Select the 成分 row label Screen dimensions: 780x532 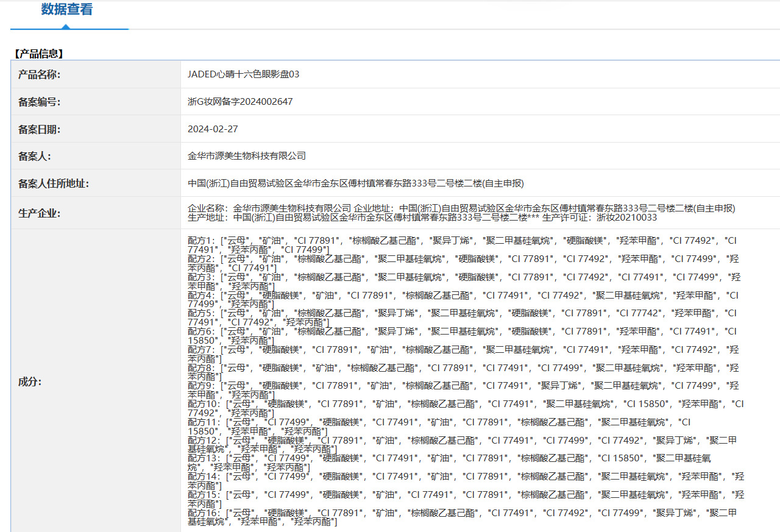tap(30, 381)
